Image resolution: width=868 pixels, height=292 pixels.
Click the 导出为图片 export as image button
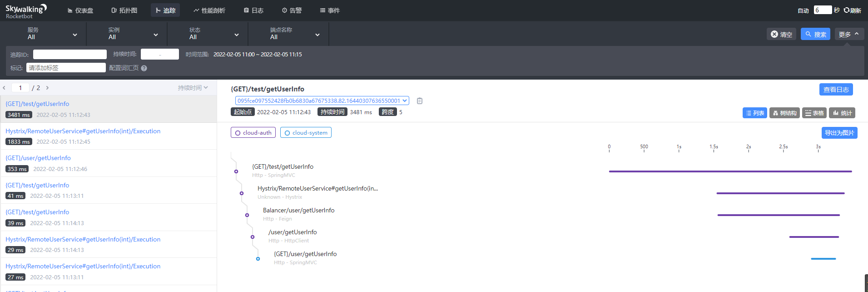pos(839,133)
